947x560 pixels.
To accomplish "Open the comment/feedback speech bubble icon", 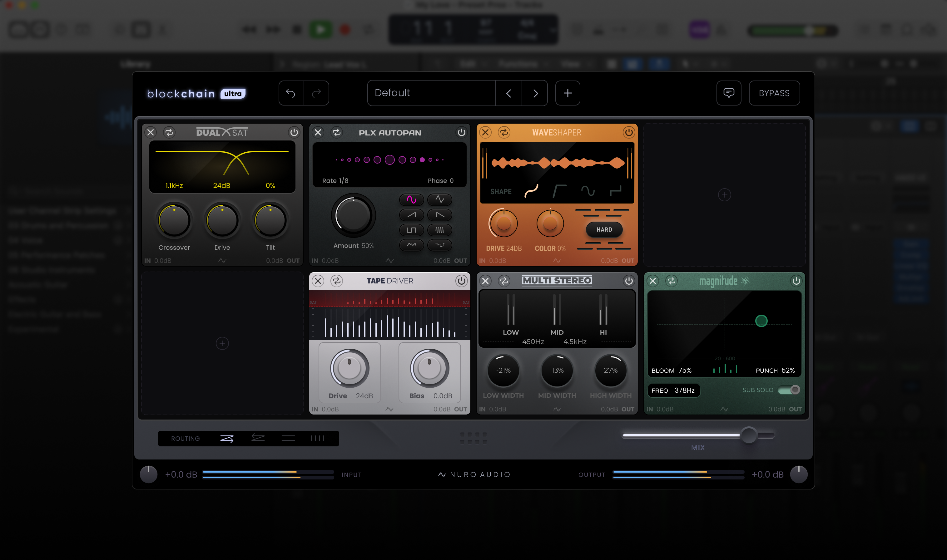I will tap(728, 93).
